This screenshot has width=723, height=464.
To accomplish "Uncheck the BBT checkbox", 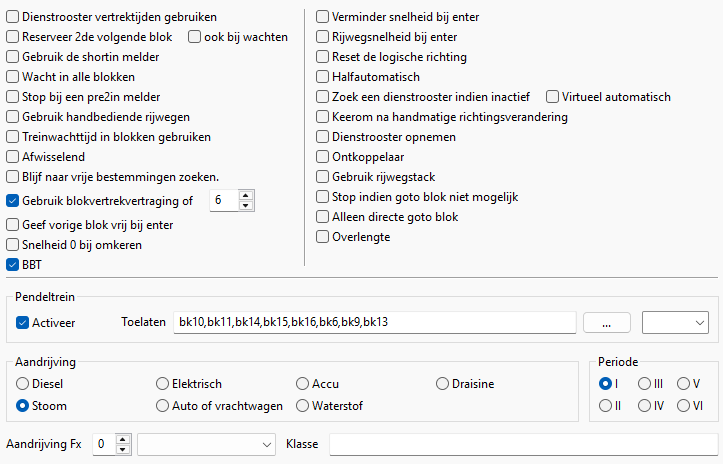I will (x=13, y=265).
